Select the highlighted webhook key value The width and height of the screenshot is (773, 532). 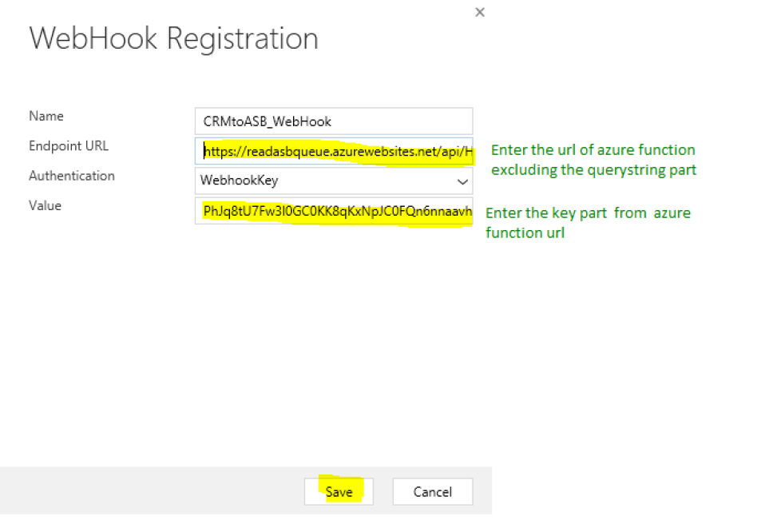click(x=335, y=212)
